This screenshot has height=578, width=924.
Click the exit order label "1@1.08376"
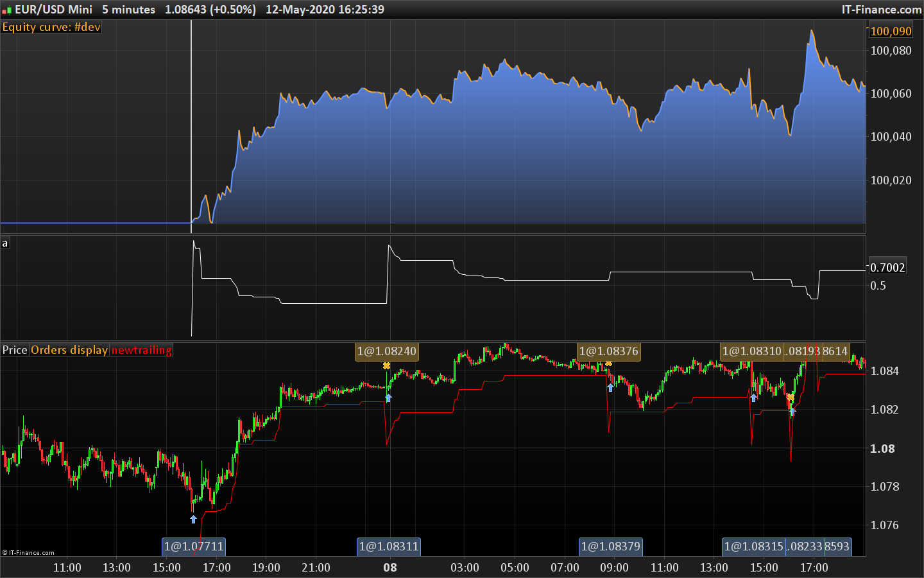pyautogui.click(x=608, y=351)
